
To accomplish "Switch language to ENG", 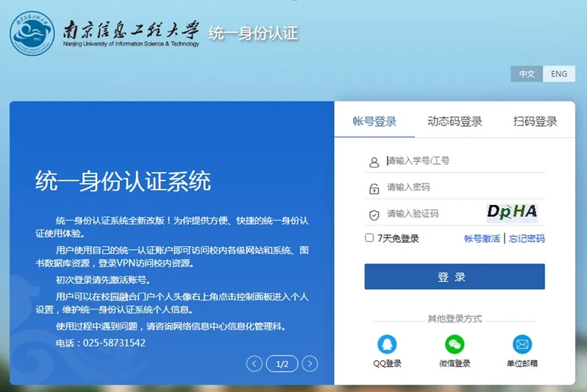I will pyautogui.click(x=559, y=74).
